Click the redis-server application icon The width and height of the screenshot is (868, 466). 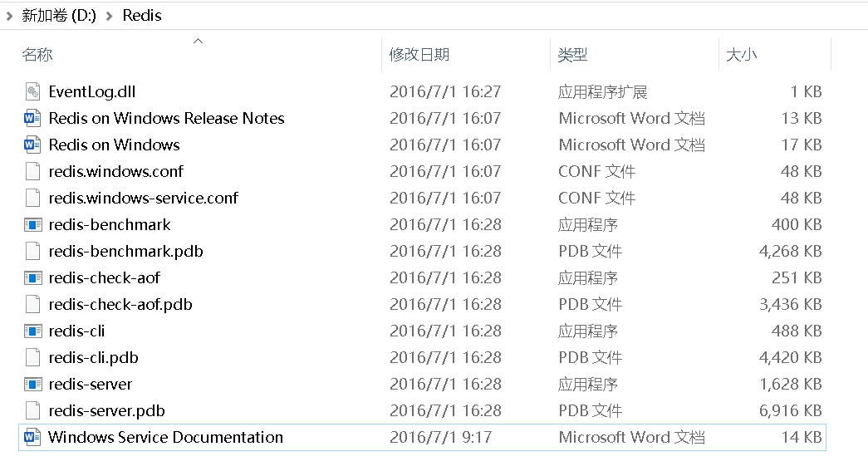pos(32,384)
